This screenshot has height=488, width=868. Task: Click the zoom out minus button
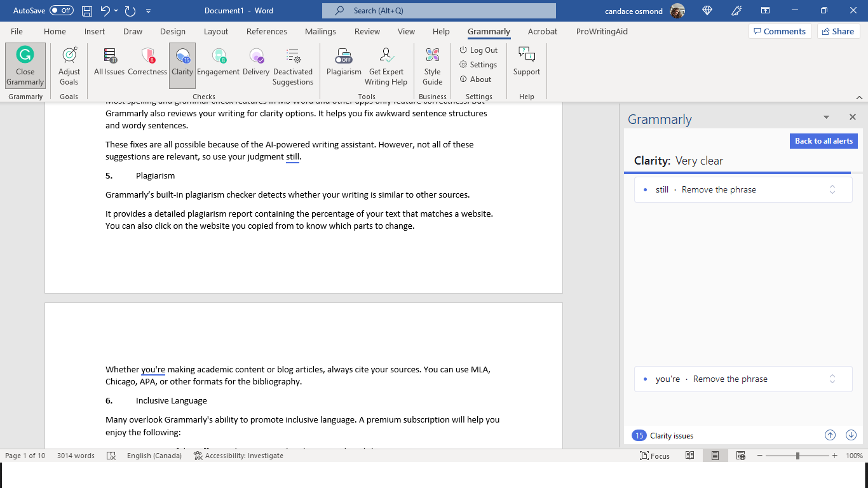click(x=759, y=456)
